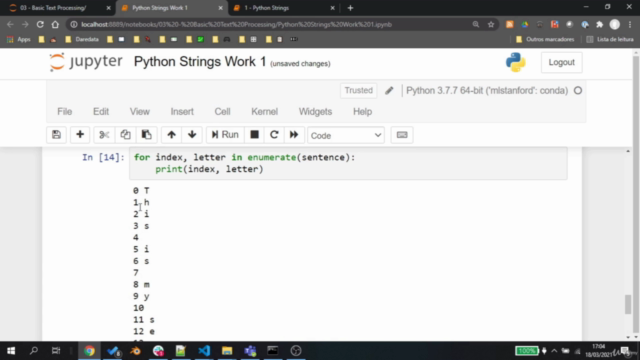The height and width of the screenshot is (360, 640).
Task: Open the Cell menu
Action: (x=222, y=111)
